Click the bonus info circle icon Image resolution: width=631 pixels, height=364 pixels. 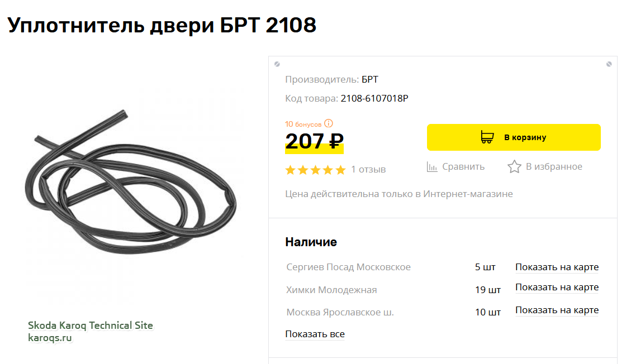click(329, 123)
